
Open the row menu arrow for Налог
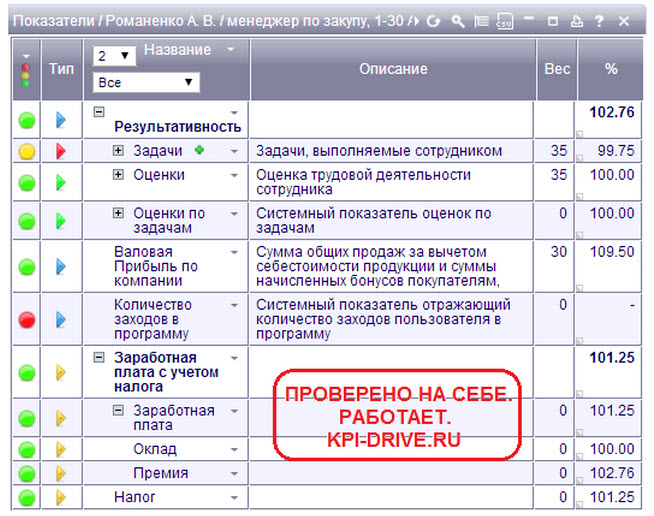234,498
